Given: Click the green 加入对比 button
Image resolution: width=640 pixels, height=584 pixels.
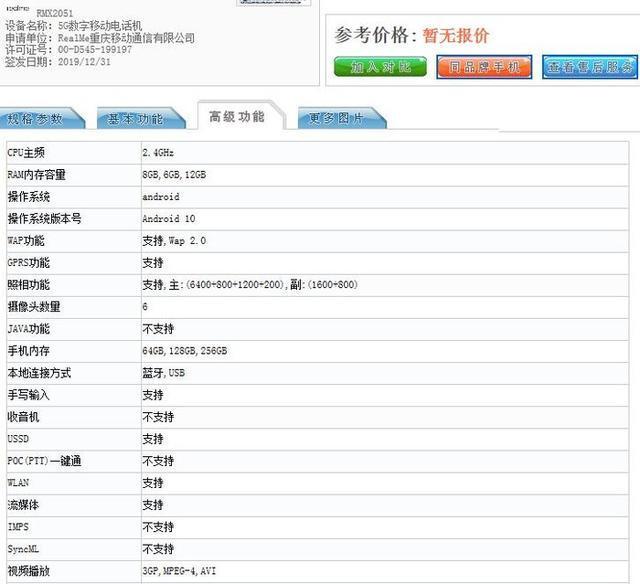Looking at the screenshot, I should pyautogui.click(x=380, y=67).
